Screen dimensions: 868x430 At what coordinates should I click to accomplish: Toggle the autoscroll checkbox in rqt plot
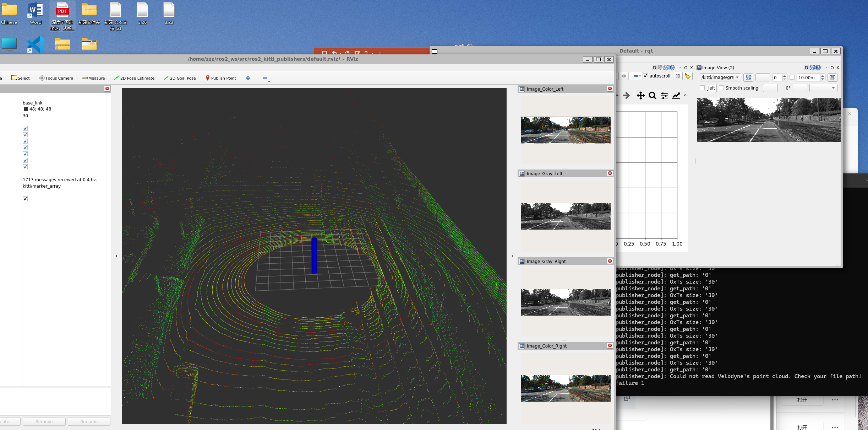645,76
